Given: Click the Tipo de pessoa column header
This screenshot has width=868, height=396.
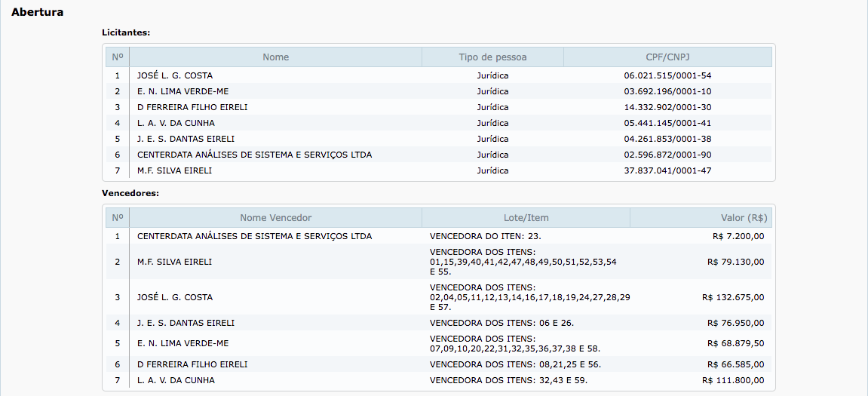Looking at the screenshot, I should [492, 57].
